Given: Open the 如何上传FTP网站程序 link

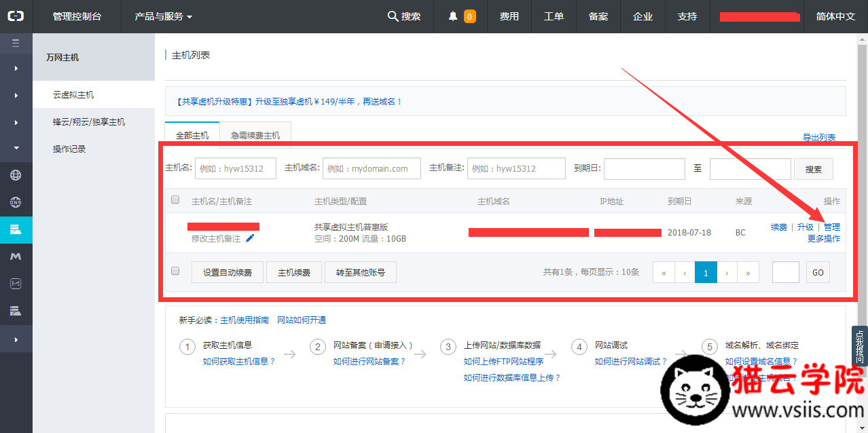Looking at the screenshot, I should (x=503, y=362).
